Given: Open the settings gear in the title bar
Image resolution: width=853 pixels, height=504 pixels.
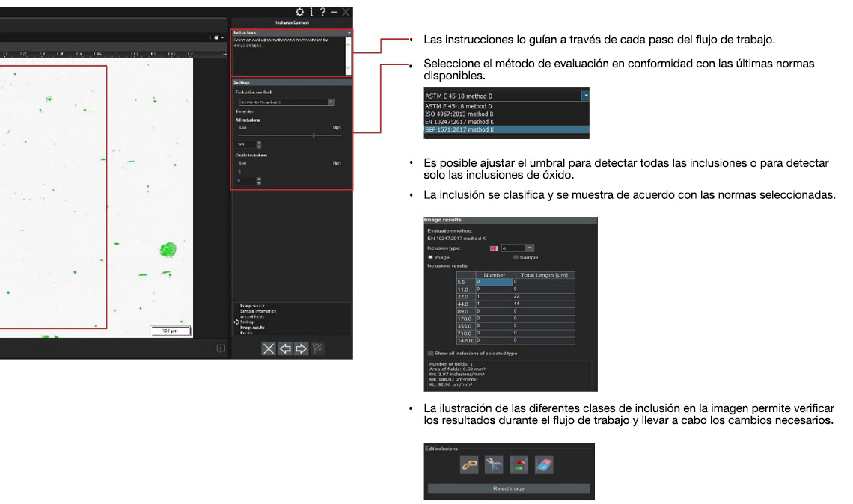Looking at the screenshot, I should [299, 10].
